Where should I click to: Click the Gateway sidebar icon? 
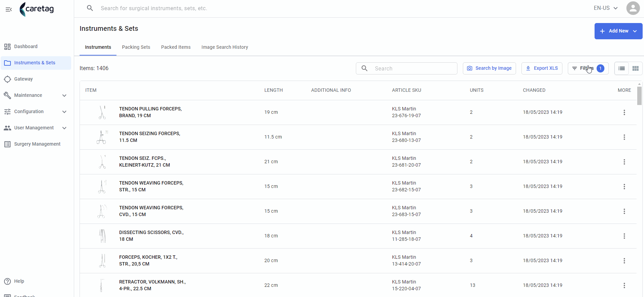(7, 79)
